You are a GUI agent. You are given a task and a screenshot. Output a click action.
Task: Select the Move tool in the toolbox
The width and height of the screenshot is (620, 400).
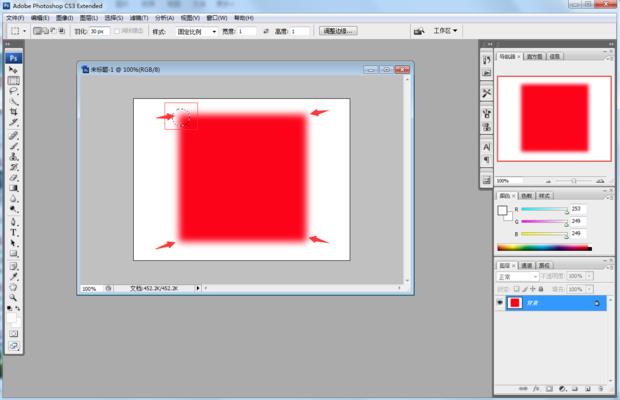pyautogui.click(x=14, y=69)
